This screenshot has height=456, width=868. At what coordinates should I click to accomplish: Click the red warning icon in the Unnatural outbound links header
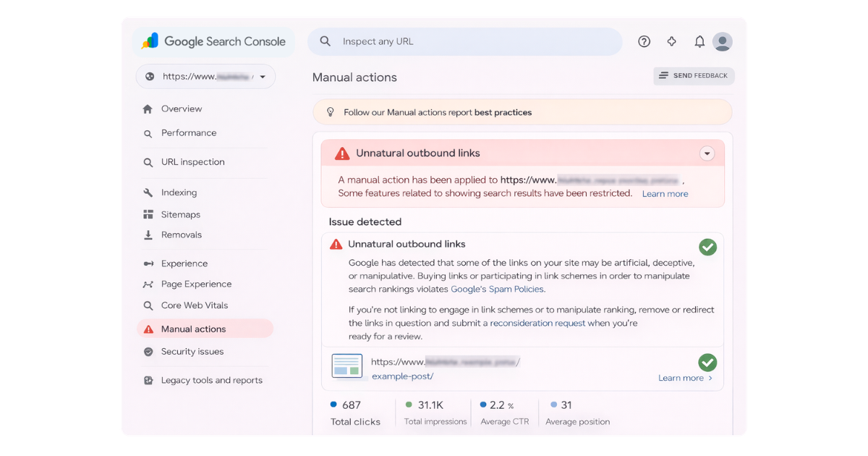342,153
